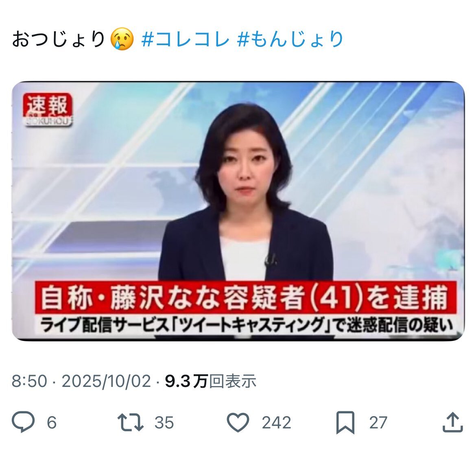
Task: Click the red 速報 badge in video
Action: click(x=48, y=109)
